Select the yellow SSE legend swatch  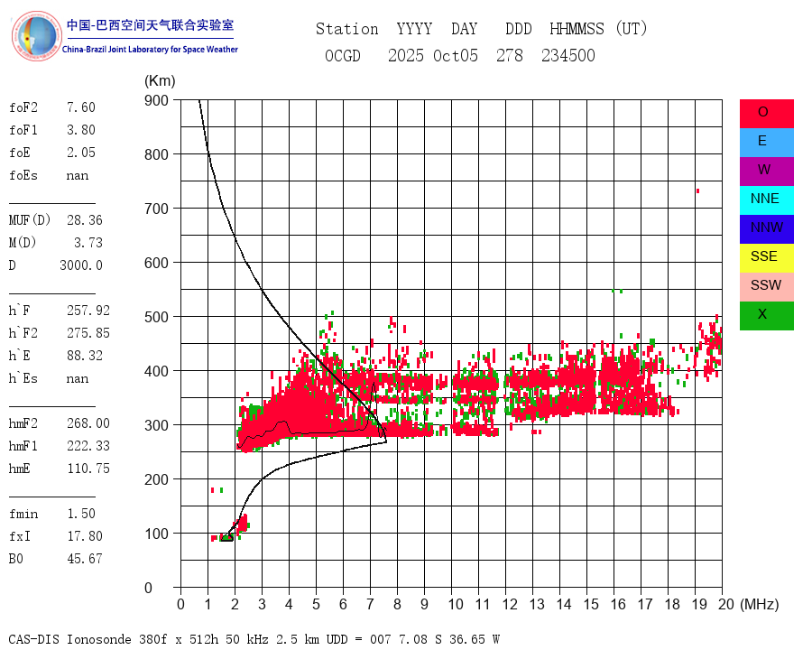[x=766, y=258]
